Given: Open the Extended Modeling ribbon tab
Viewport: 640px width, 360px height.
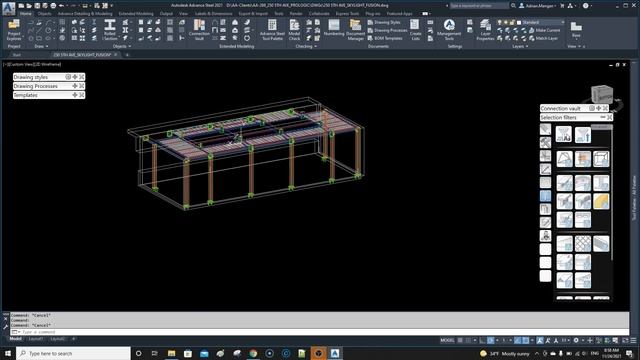Looking at the screenshot, I should (x=136, y=13).
